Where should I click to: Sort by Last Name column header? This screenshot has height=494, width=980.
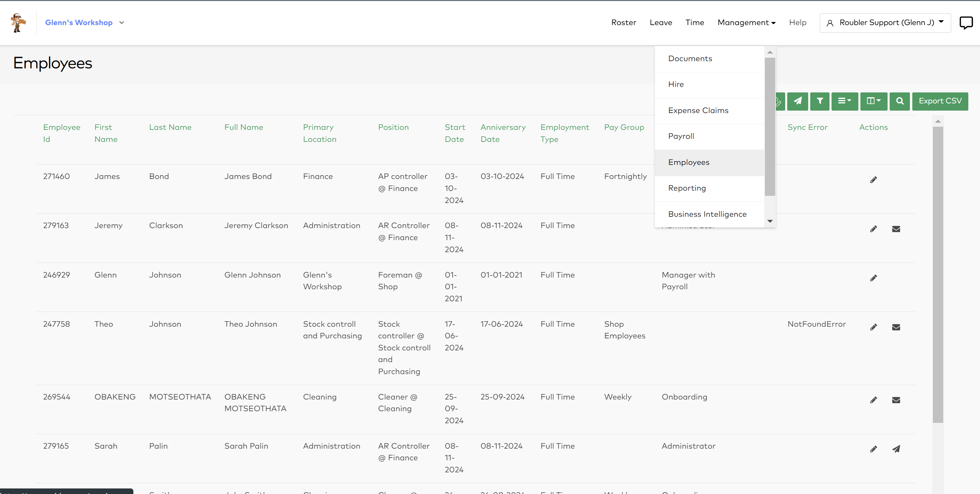pyautogui.click(x=170, y=127)
